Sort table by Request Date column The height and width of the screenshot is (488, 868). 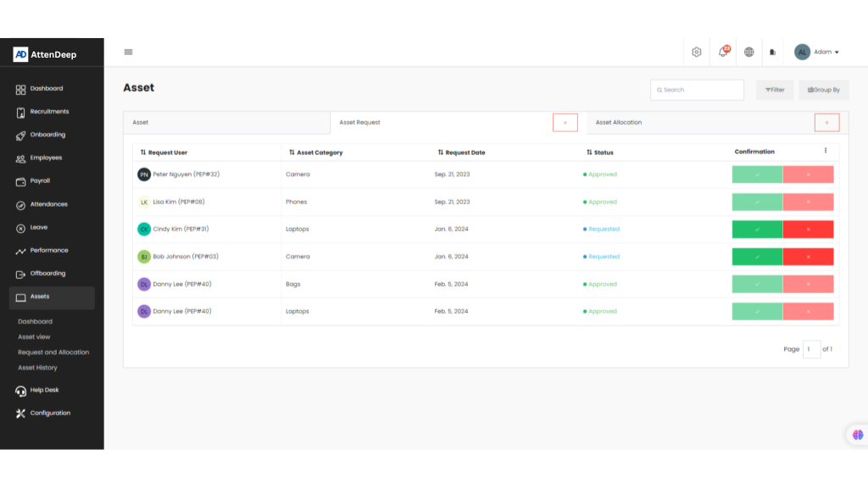[465, 152]
